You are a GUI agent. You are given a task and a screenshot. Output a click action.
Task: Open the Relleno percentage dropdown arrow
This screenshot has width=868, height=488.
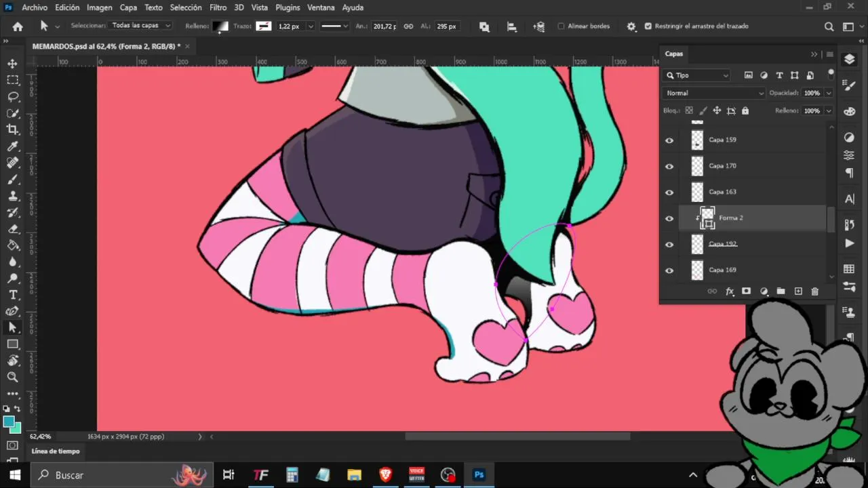[x=828, y=110]
